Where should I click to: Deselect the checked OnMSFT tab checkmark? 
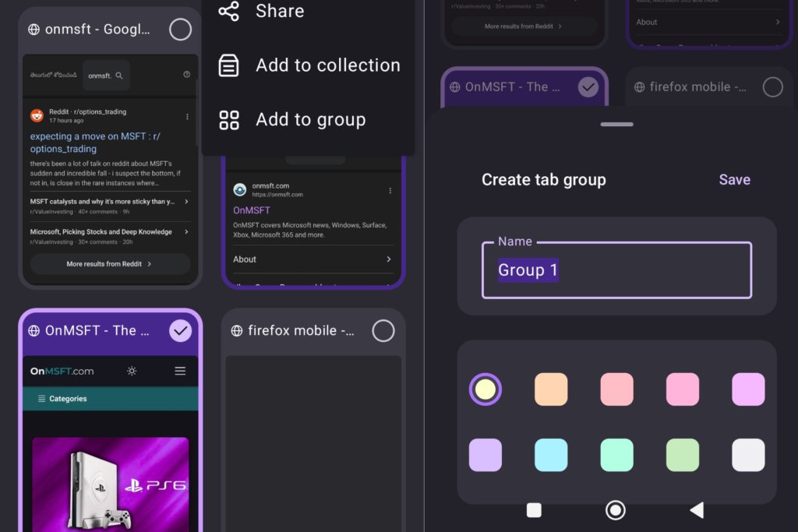[x=180, y=330]
